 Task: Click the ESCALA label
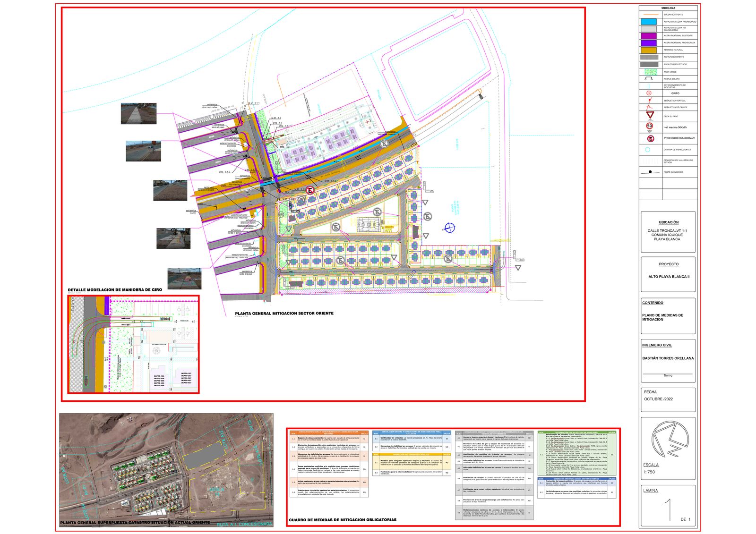click(651, 465)
